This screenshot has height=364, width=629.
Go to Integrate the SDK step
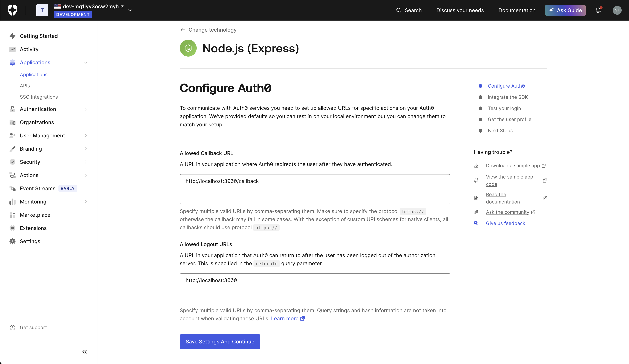[508, 97]
